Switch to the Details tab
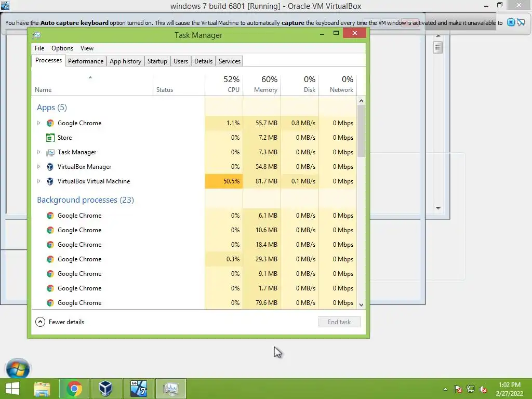Screen dimensions: 532x399 pyautogui.click(x=203, y=61)
